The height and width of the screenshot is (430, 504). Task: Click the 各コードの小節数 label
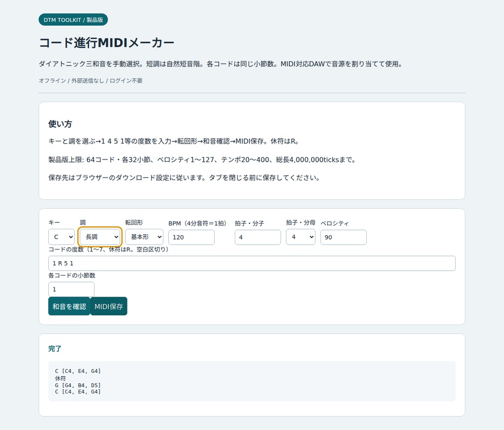pyautogui.click(x=72, y=276)
